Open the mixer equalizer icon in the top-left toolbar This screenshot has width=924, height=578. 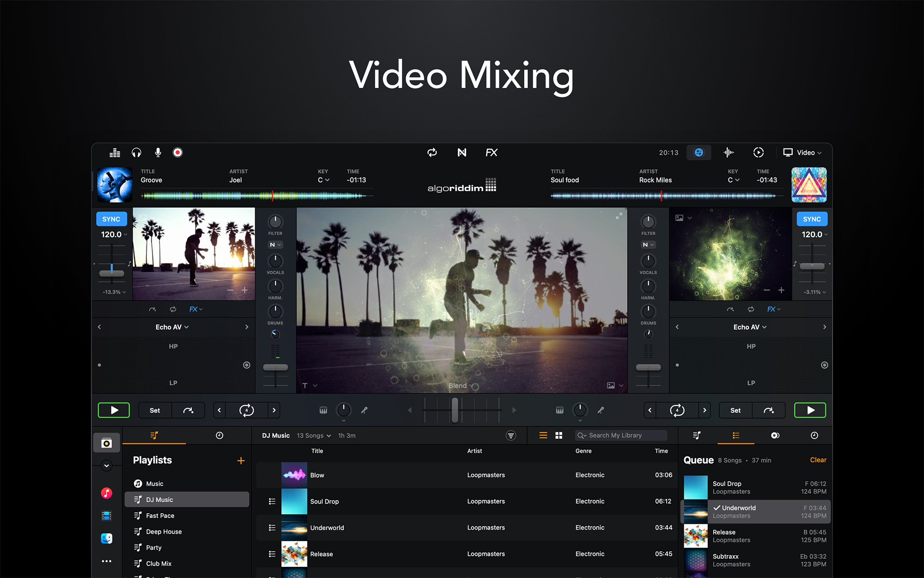tap(115, 153)
